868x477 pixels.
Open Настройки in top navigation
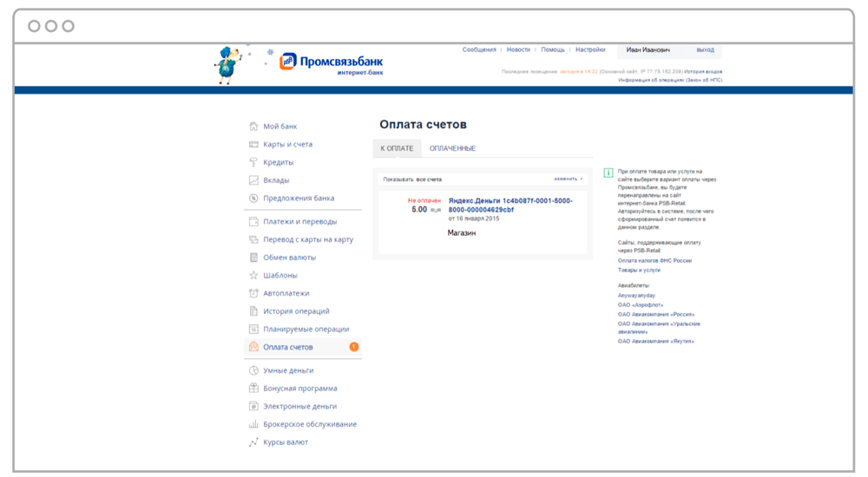590,49
